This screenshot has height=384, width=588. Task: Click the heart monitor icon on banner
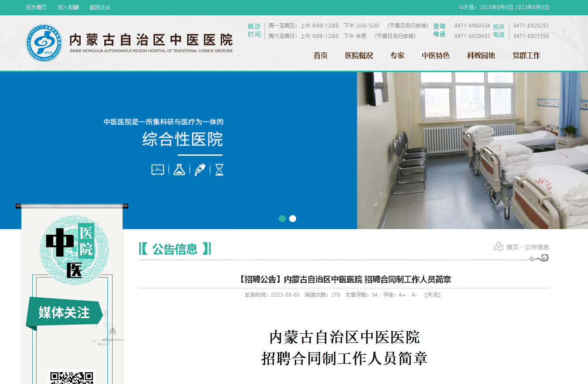pyautogui.click(x=157, y=170)
